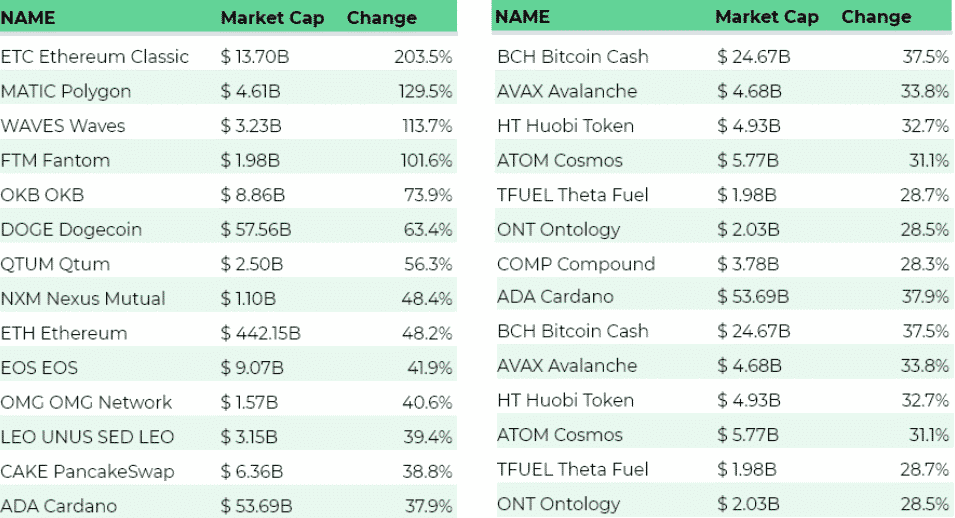The height and width of the screenshot is (518, 955).
Task: Open the QTUM Qtum entry
Action: (55, 264)
